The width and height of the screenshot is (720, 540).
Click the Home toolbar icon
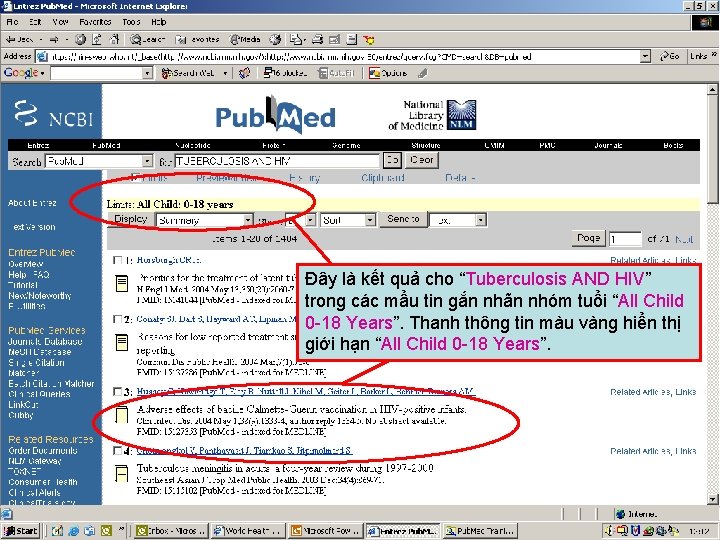point(114,39)
